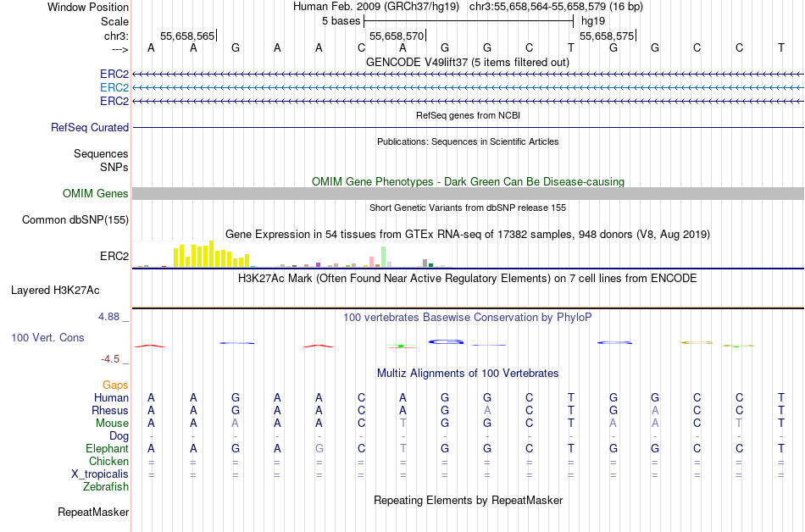Viewport: 805px width, 532px height.
Task: Open RefSeq genes from NCBI title
Action: [468, 115]
